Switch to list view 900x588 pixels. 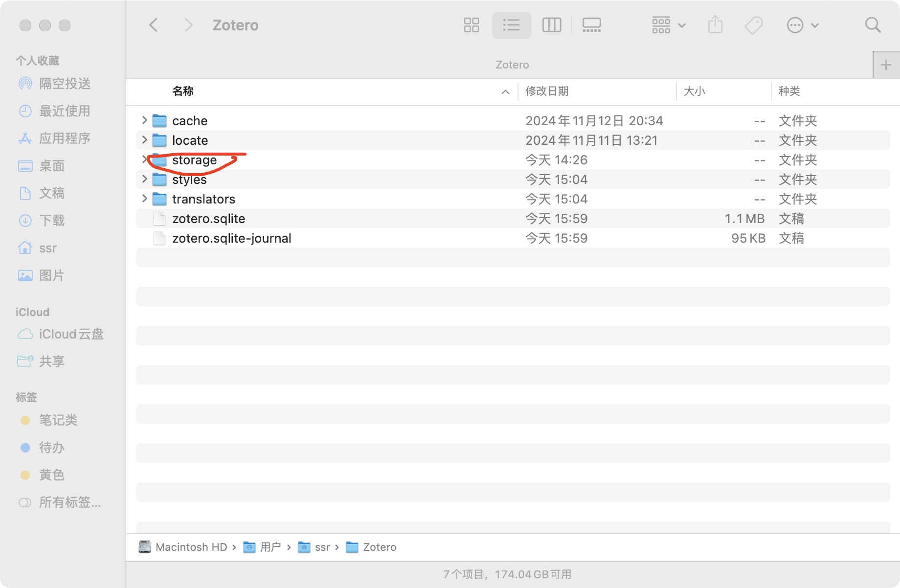(511, 25)
